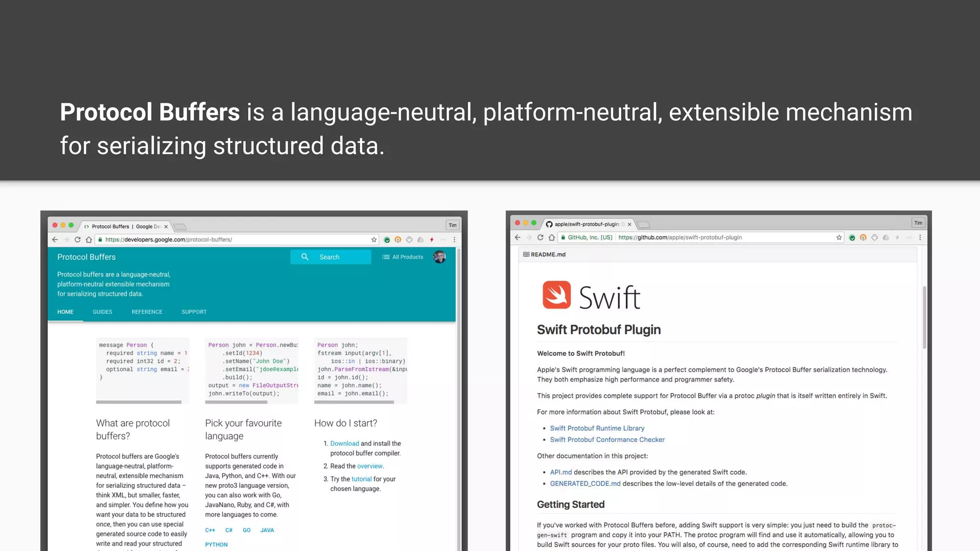Click forward arrow in the Google Developers window
The width and height of the screenshot is (980, 551).
pyautogui.click(x=66, y=240)
